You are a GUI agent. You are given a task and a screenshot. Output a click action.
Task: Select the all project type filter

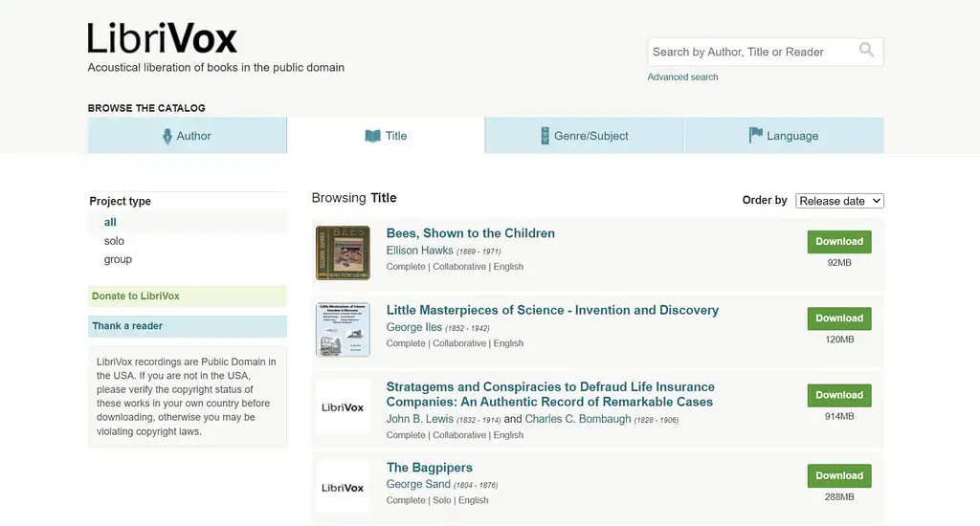[110, 222]
